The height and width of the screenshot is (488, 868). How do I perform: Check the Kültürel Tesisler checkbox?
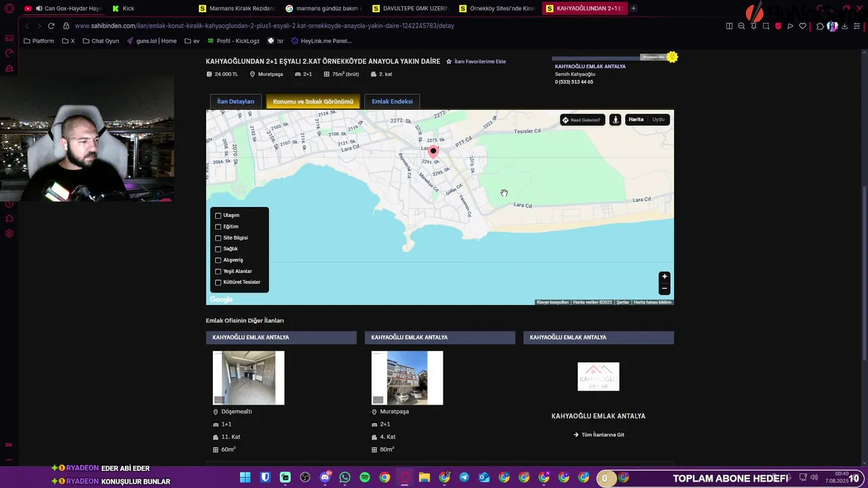pos(218,283)
